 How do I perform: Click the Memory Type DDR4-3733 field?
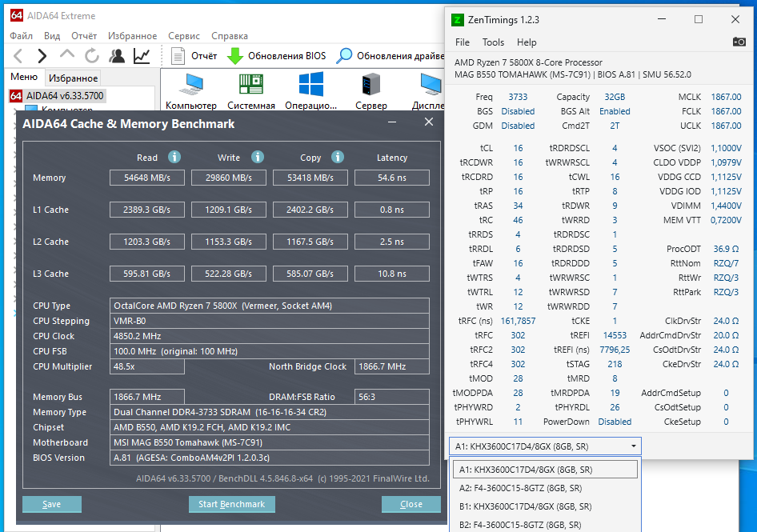pos(270,412)
